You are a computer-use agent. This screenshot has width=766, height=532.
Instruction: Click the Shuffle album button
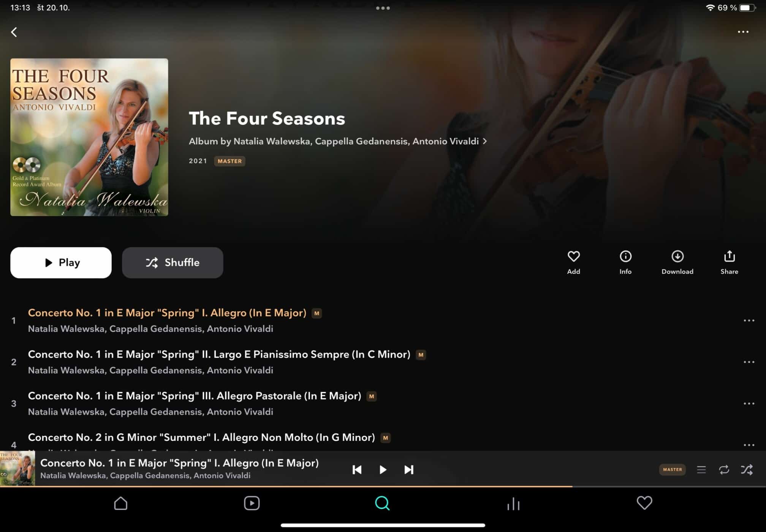[x=173, y=263]
